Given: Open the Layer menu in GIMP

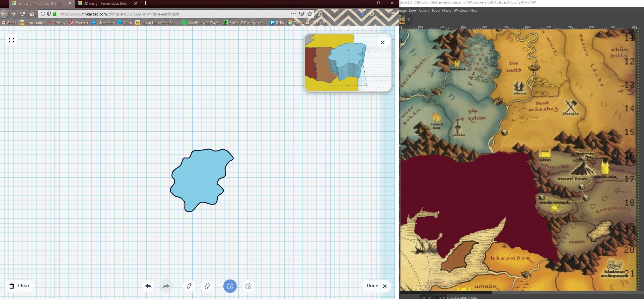Looking at the screenshot, I should pyautogui.click(x=413, y=10).
